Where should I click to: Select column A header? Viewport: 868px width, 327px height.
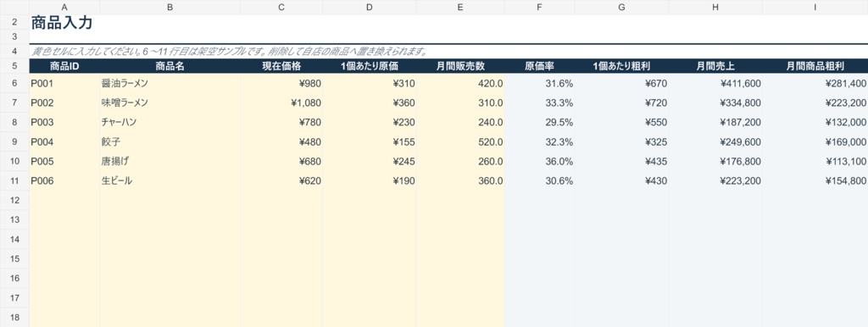[x=64, y=7]
